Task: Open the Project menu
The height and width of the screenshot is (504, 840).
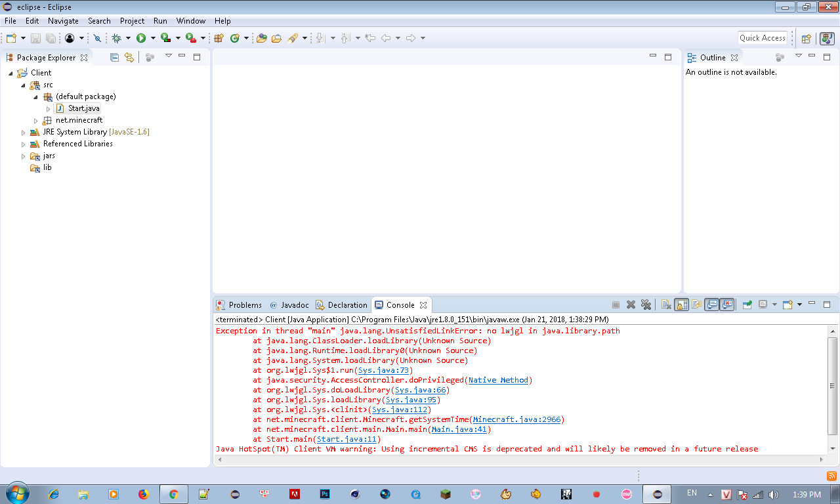Action: click(132, 21)
